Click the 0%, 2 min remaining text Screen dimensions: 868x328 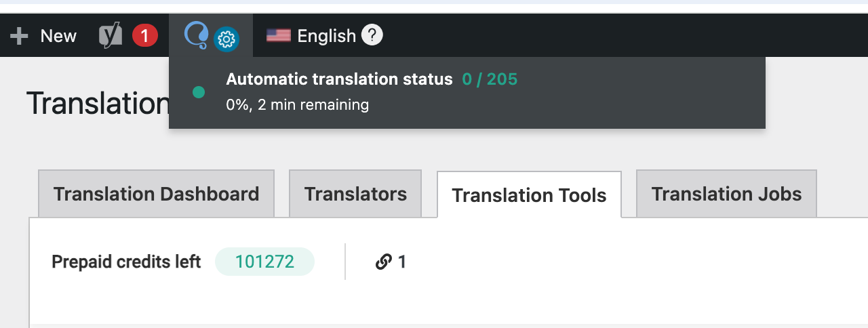coord(297,105)
